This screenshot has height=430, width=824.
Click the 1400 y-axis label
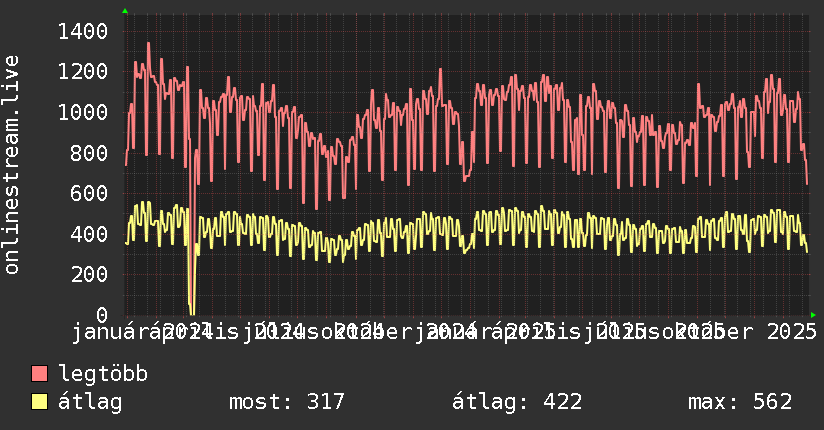83,32
